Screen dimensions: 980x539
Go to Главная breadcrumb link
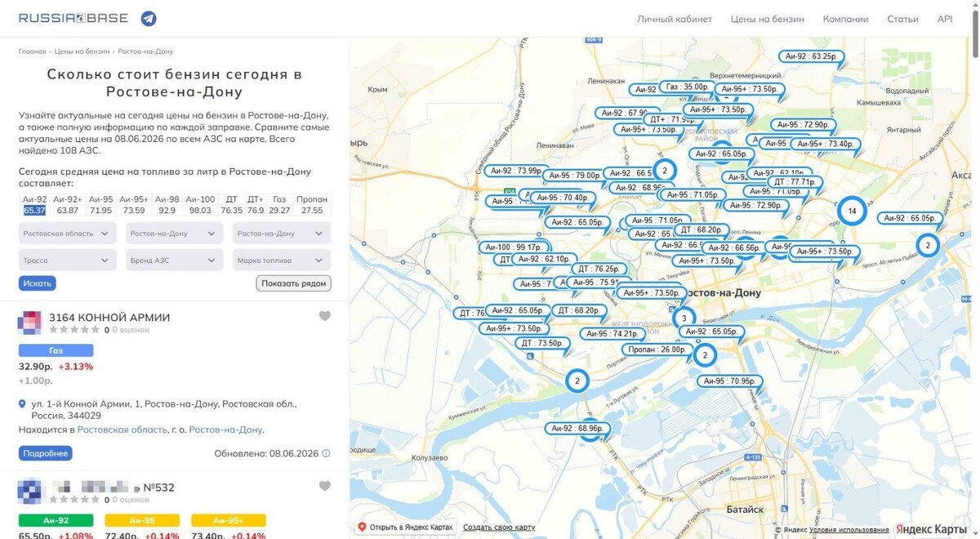[x=33, y=51]
